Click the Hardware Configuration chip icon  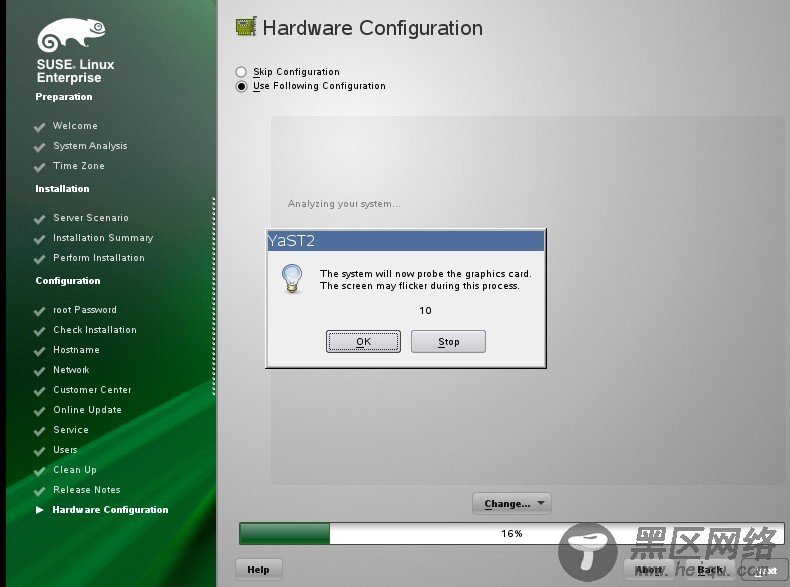click(x=246, y=27)
